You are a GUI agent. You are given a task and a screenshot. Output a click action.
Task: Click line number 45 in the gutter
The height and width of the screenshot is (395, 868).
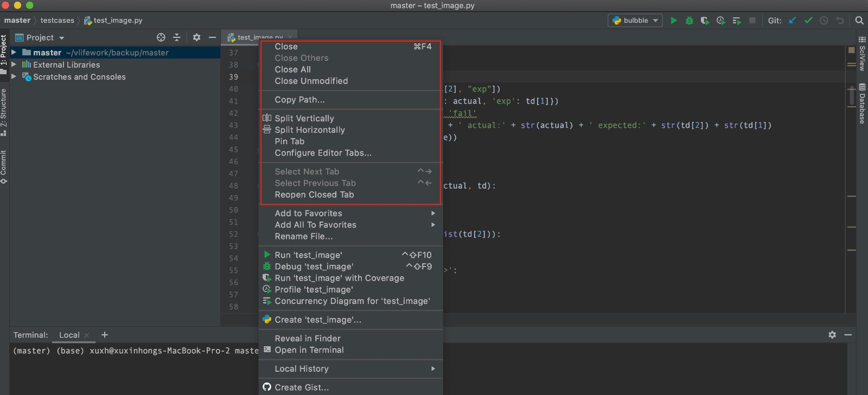[x=233, y=150]
